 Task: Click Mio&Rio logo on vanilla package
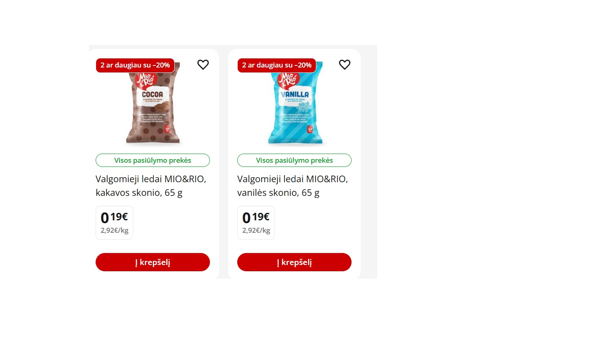pos(288,80)
